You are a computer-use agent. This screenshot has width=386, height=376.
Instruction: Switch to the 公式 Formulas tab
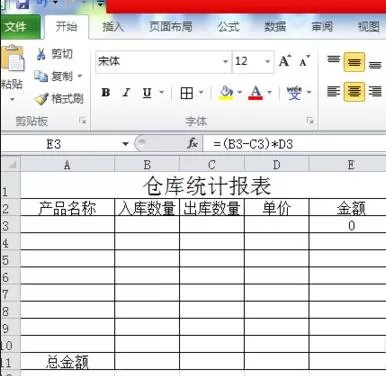229,27
